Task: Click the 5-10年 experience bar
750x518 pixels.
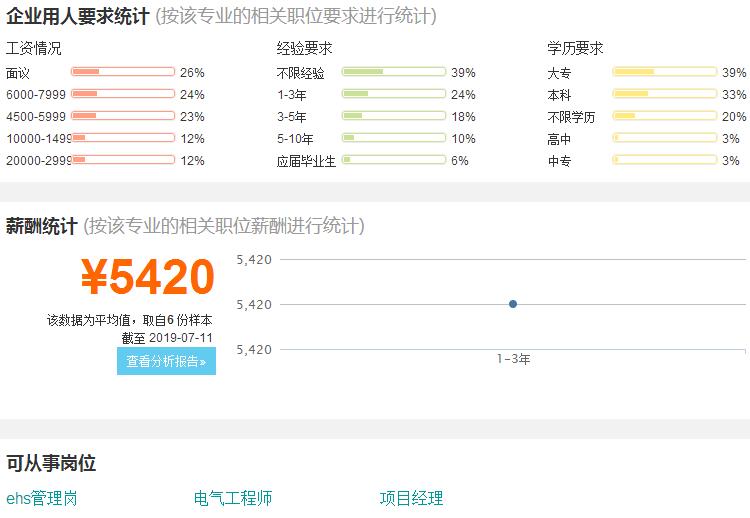Action: point(394,138)
